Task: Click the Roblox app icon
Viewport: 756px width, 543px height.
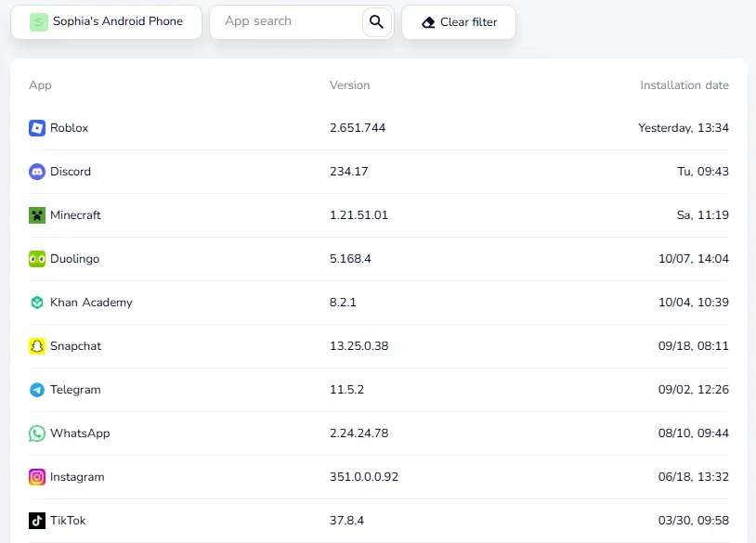Action: tap(37, 128)
